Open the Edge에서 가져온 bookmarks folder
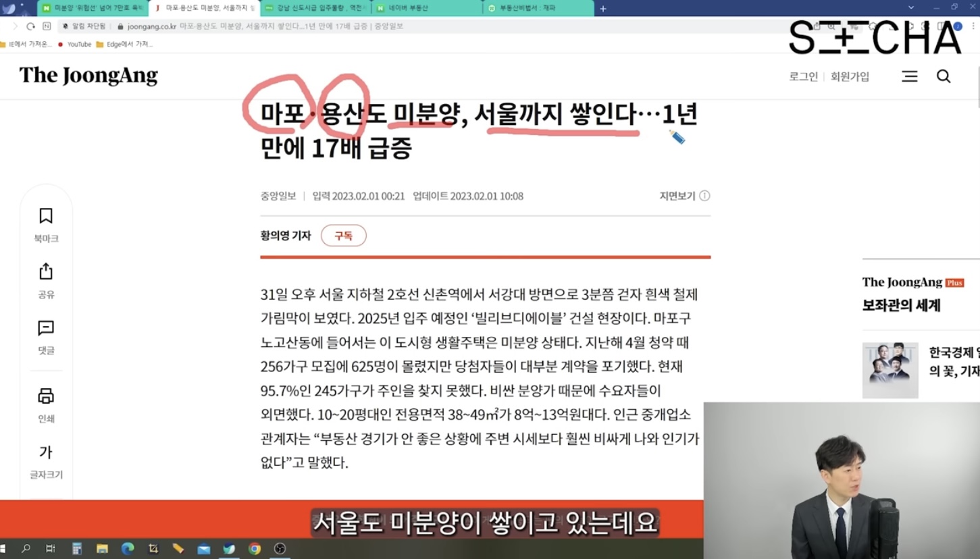The width and height of the screenshot is (980, 559). pos(124,45)
